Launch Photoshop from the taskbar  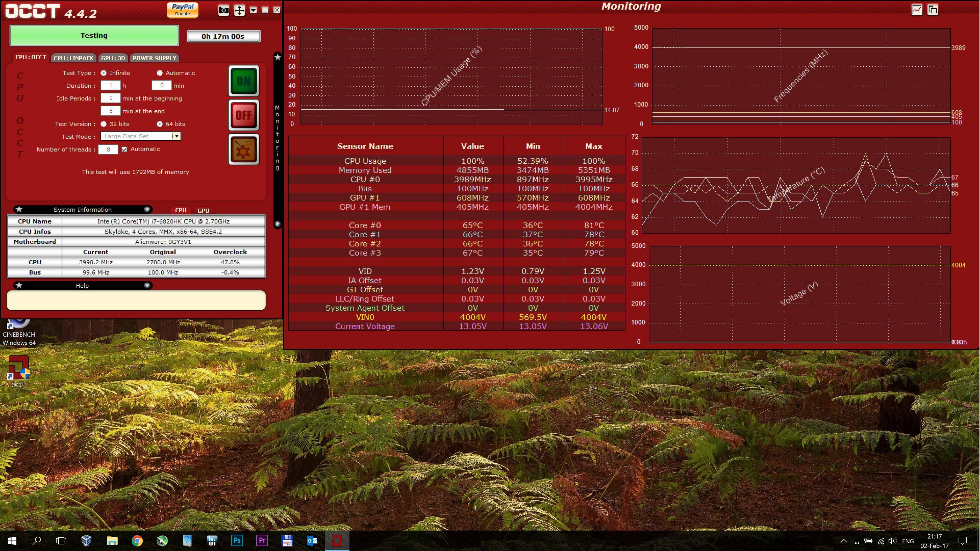(237, 540)
